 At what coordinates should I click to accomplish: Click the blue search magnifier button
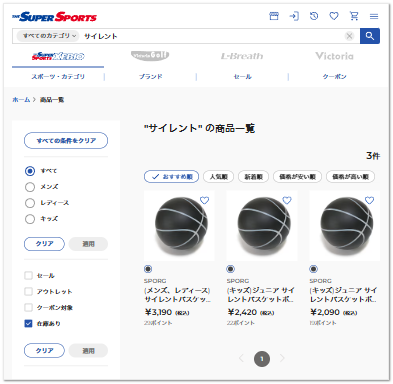[370, 36]
